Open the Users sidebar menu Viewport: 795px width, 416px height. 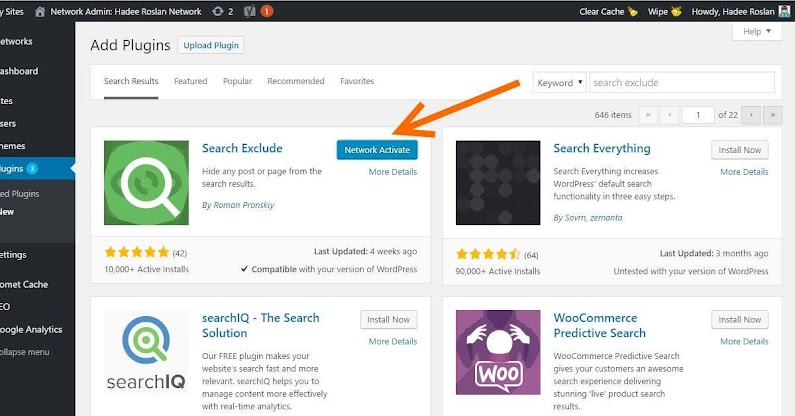click(x=8, y=123)
